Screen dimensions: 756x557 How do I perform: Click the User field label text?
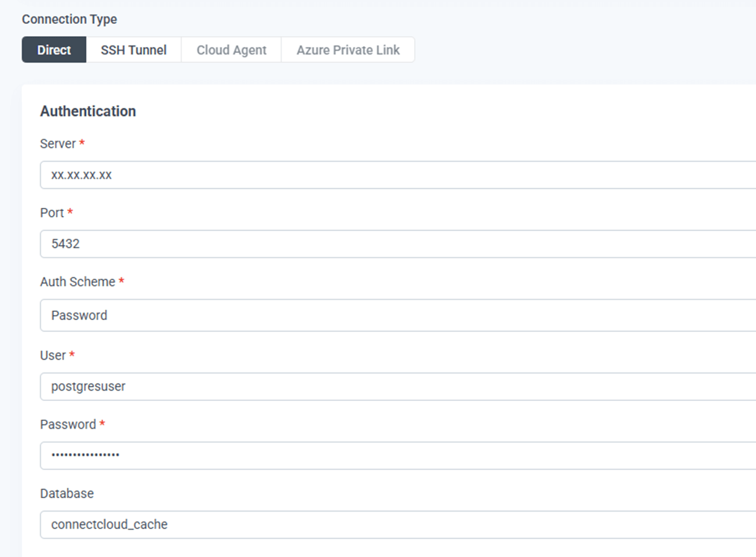(53, 356)
